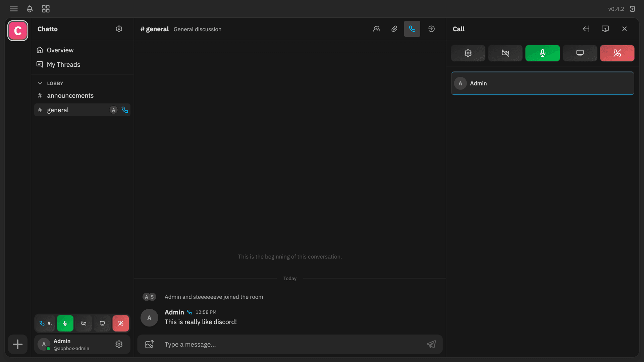This screenshot has height=362, width=644.
Task: Close the Call panel
Action: 625,29
